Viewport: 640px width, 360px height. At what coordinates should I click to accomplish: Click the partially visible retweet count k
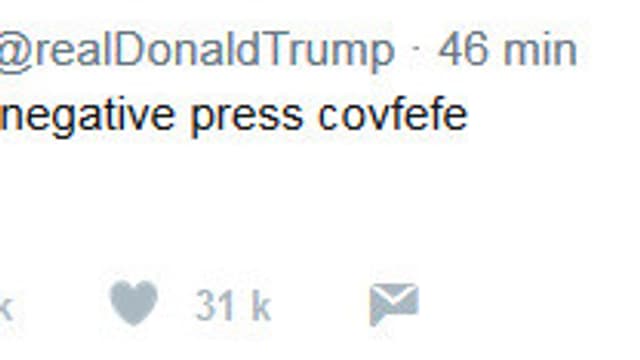tap(6, 308)
